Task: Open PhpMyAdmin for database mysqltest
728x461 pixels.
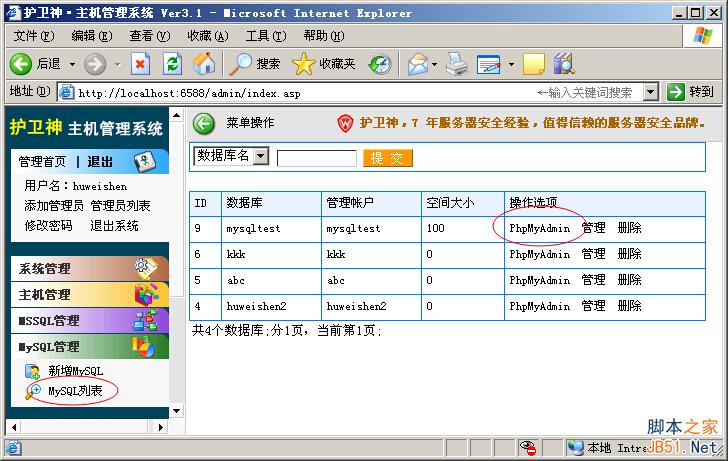Action: point(539,228)
